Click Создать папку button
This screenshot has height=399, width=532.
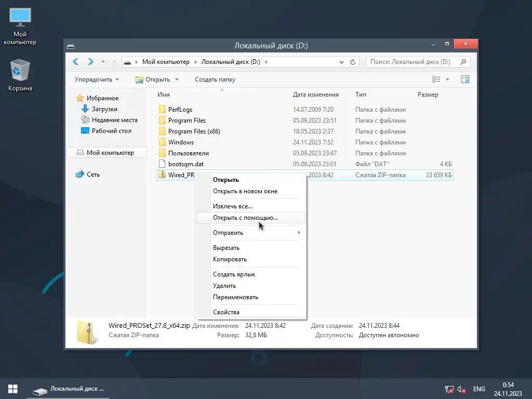coord(215,79)
